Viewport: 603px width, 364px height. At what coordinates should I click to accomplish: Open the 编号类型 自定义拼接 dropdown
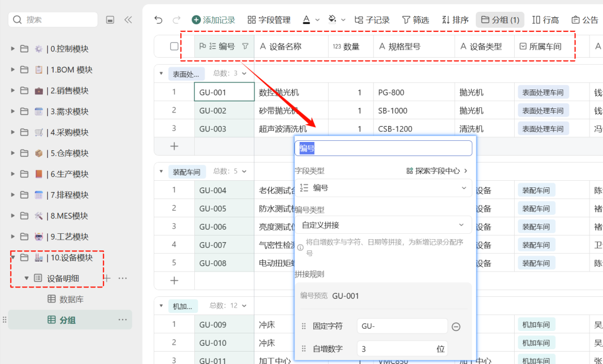click(383, 225)
